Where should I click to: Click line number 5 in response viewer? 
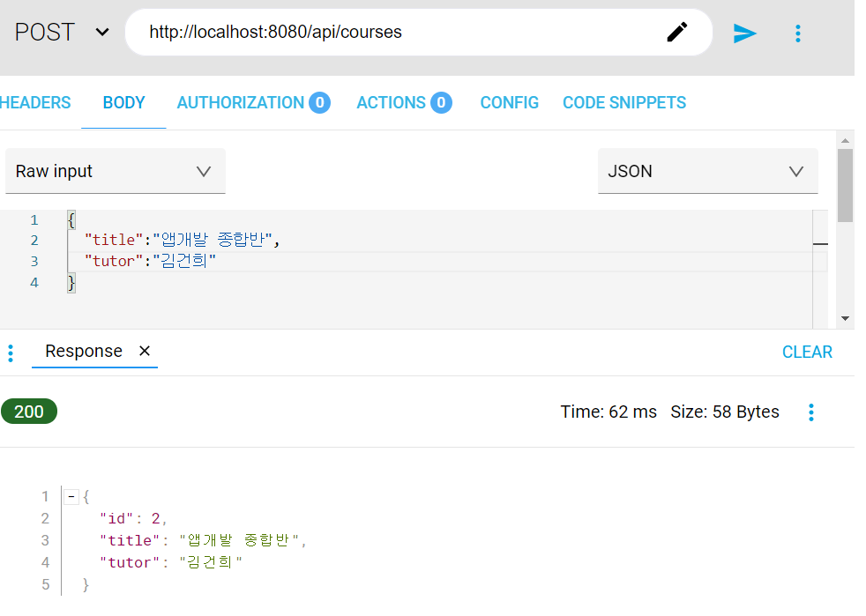(x=45, y=584)
